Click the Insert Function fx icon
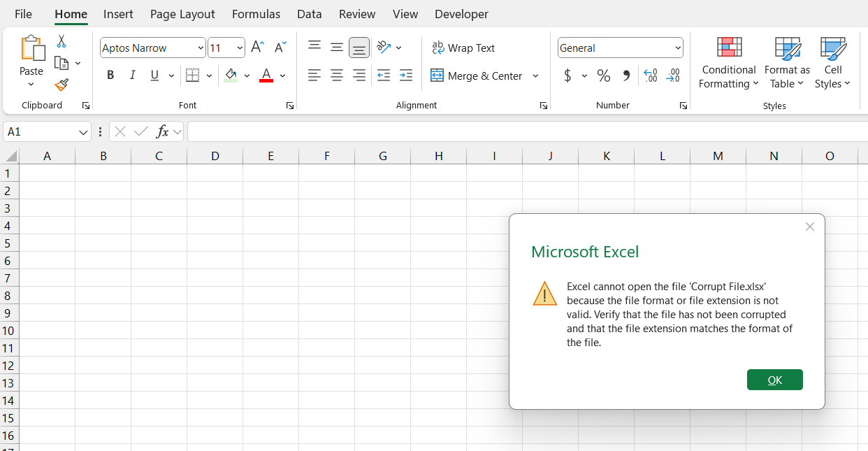The image size is (868, 451). (162, 131)
